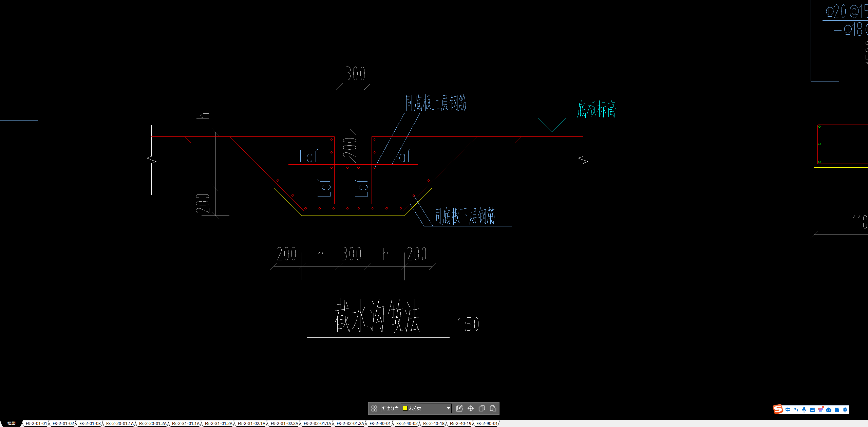This screenshot has height=427, width=868.
Task: Select the 同底板下层钢筋 annotation text
Action: click(465, 216)
